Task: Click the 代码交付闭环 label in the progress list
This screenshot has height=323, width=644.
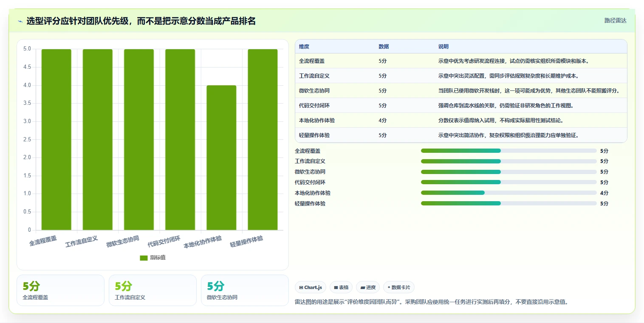Action: click(310, 182)
